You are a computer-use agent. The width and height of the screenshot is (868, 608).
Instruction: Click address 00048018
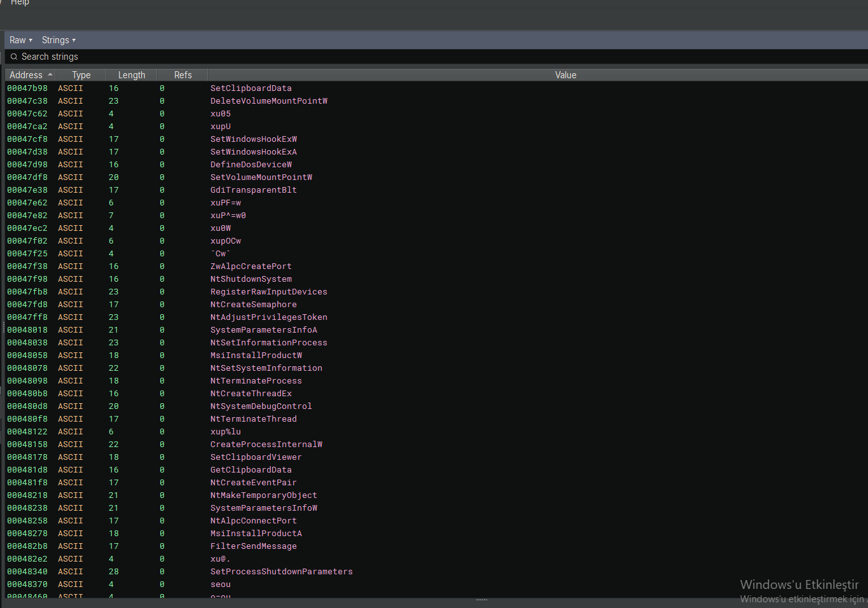click(x=27, y=330)
